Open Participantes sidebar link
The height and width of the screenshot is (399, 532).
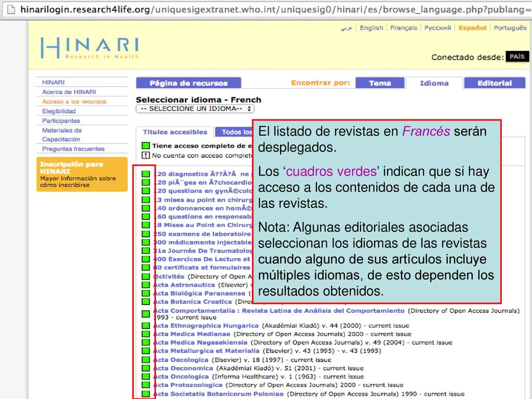pos(61,121)
